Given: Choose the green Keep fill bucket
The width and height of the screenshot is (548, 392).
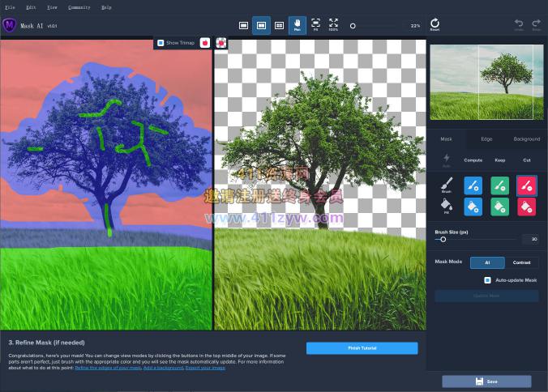Looking at the screenshot, I should point(499,207).
